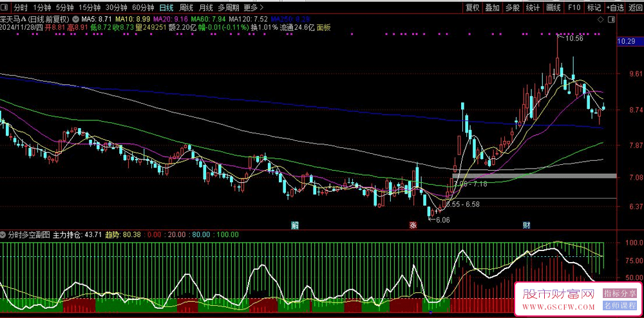This screenshot has height=318, width=644.
Task: Switch to 15分钟 chart period
Action: coord(89,7)
